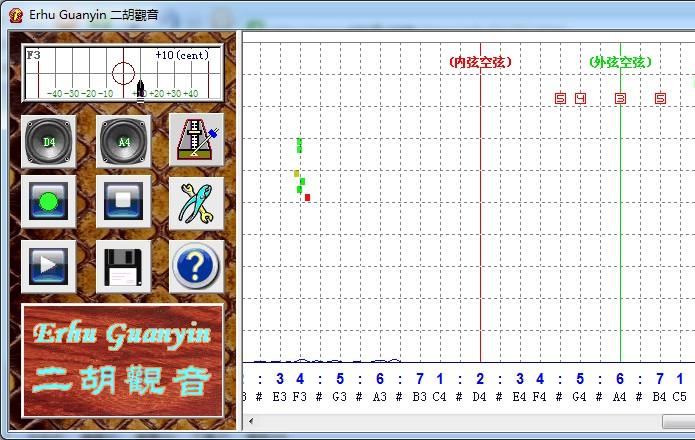Save recording with the floppy disk icon

click(x=123, y=267)
